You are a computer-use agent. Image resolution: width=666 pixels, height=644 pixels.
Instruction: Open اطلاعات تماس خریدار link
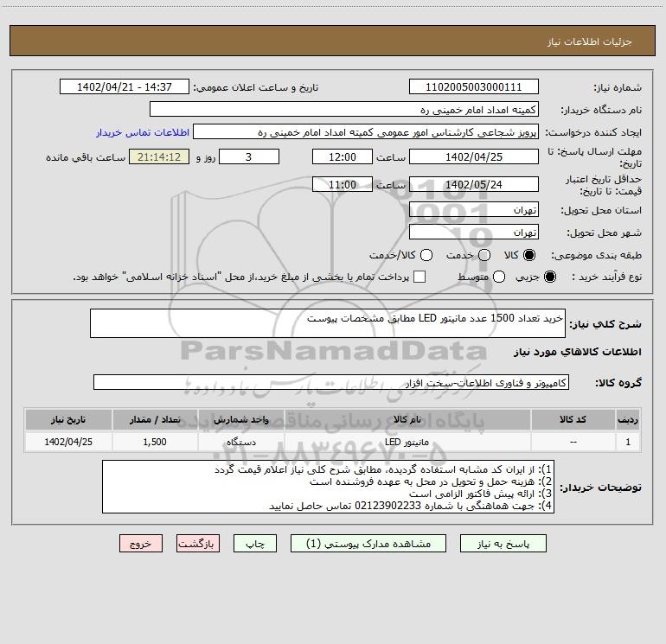click(x=143, y=132)
